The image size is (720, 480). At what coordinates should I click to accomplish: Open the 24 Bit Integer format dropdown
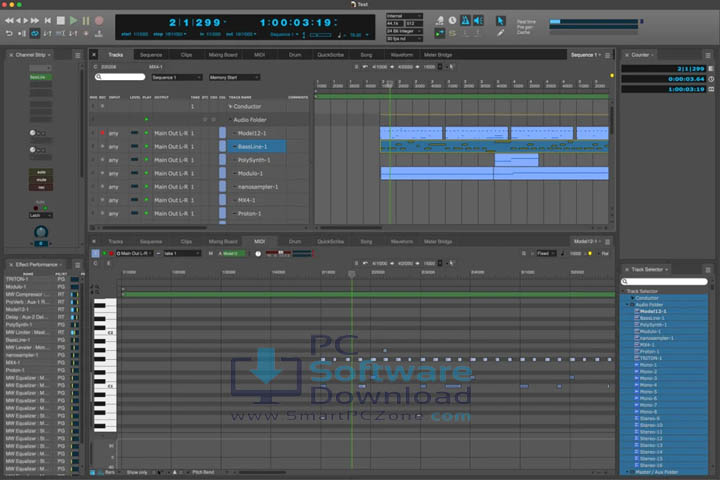[404, 31]
